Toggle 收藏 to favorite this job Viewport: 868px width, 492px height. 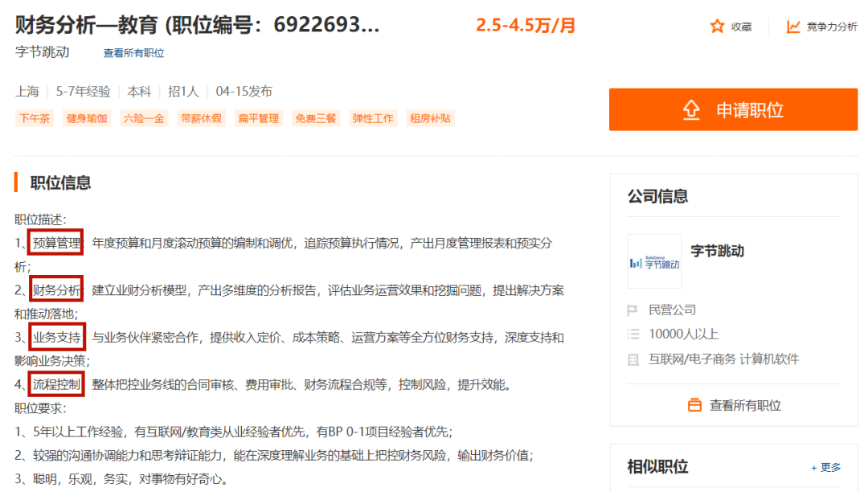click(740, 26)
